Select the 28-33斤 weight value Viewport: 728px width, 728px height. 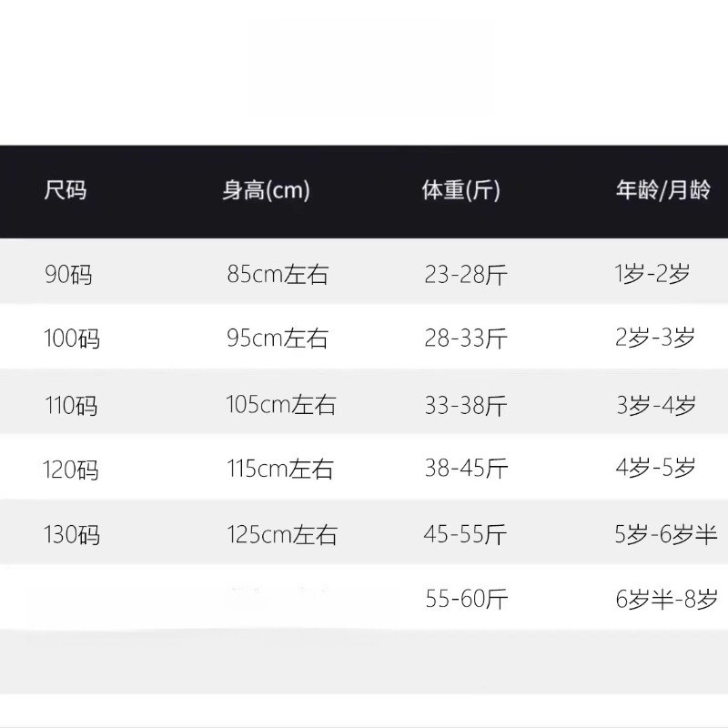[466, 339]
